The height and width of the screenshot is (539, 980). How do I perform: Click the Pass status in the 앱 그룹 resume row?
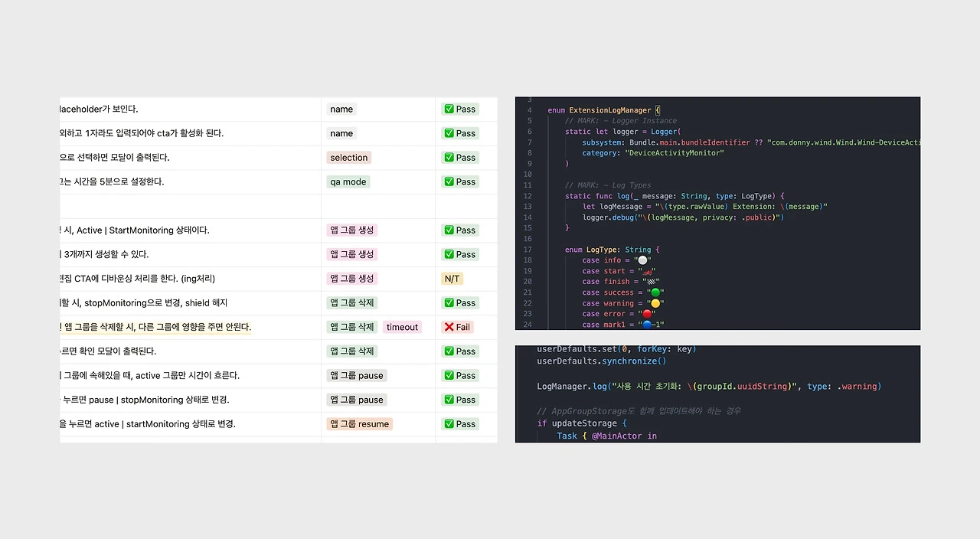click(460, 424)
